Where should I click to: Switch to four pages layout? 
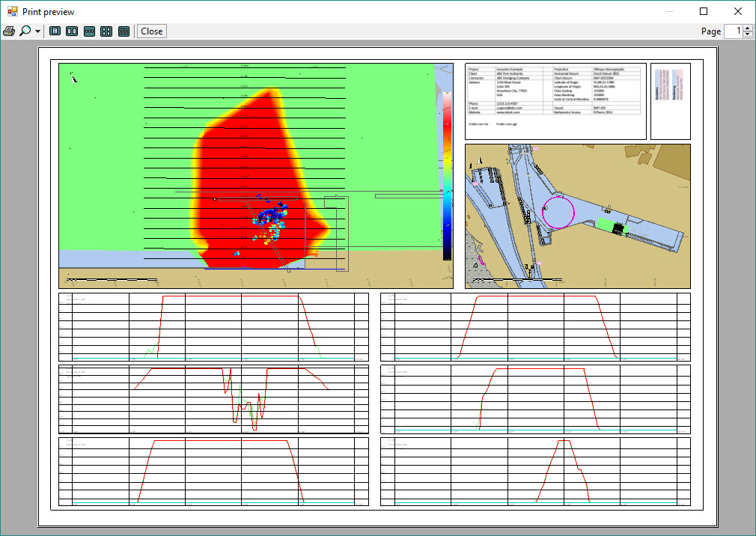[x=106, y=31]
